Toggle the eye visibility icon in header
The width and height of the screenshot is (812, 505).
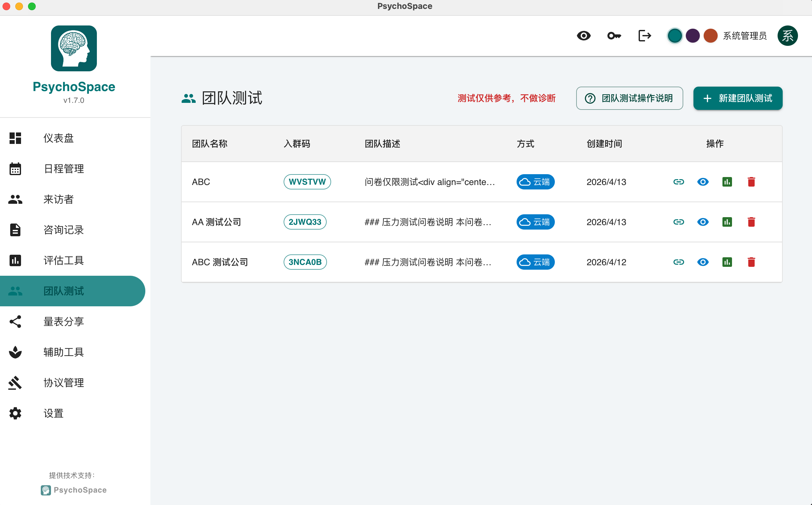tap(583, 36)
